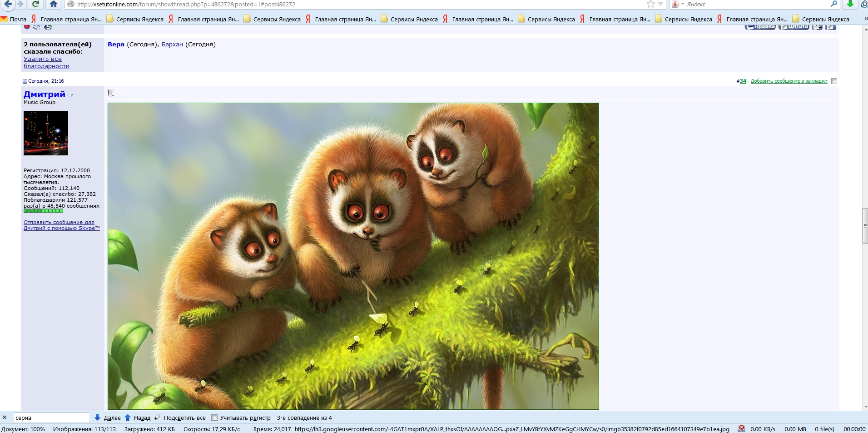Open the browser home page
Screen dimensions: 868x433
(54, 4)
